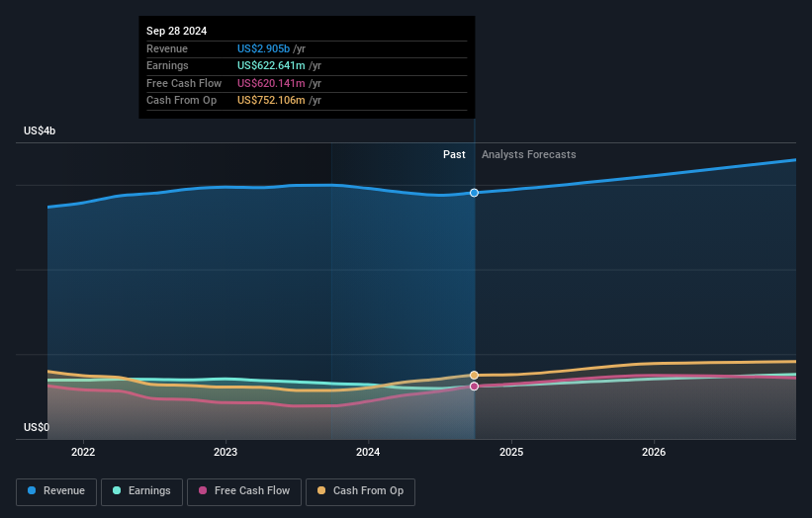The image size is (812, 518).
Task: Toggle the Earnings legend button
Action: coord(141,491)
